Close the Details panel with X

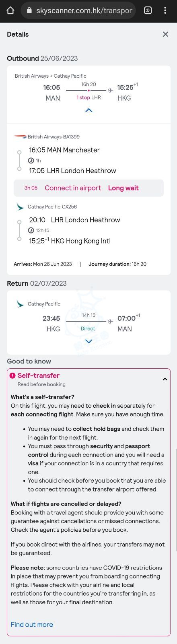pos(165,34)
